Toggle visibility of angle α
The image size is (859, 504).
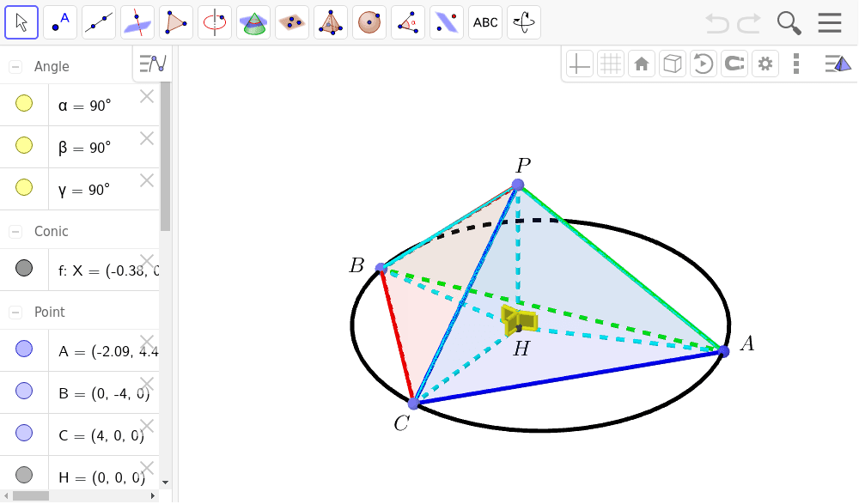tap(23, 104)
